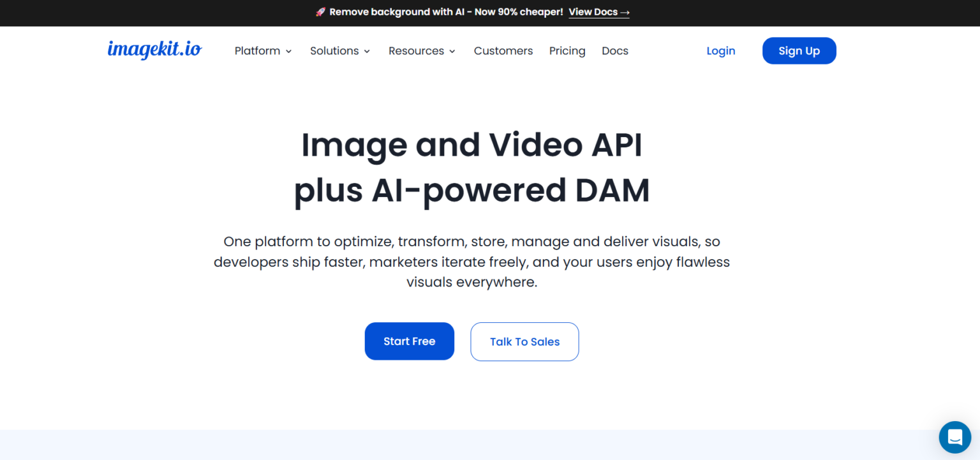
Task: Expand the Resources menu chevron
Action: pos(452,51)
